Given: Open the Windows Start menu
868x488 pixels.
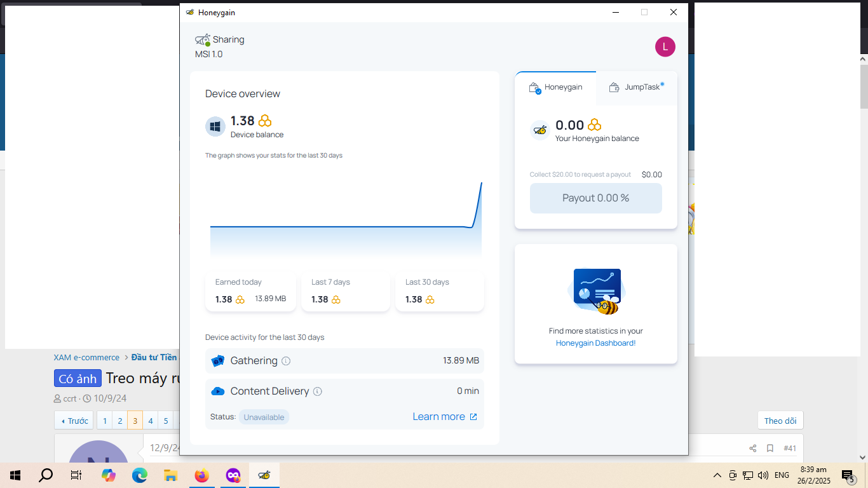Looking at the screenshot, I should (15, 475).
